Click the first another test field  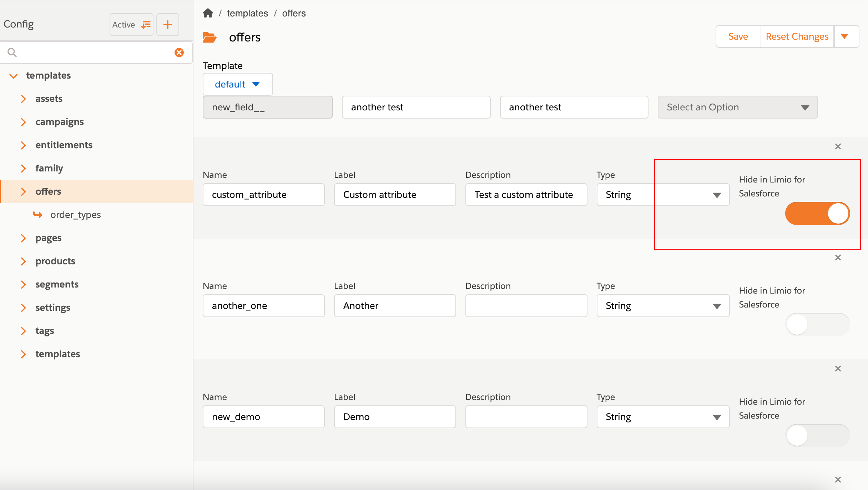(416, 107)
